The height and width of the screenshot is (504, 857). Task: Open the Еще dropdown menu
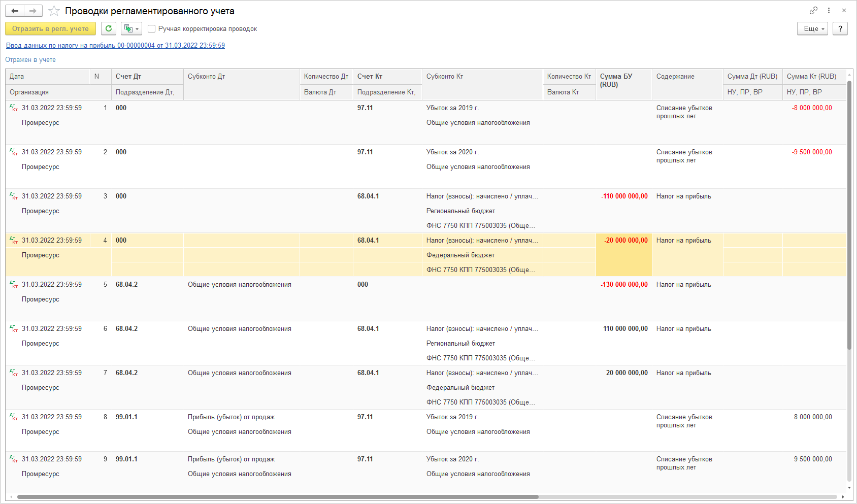pyautogui.click(x=812, y=29)
